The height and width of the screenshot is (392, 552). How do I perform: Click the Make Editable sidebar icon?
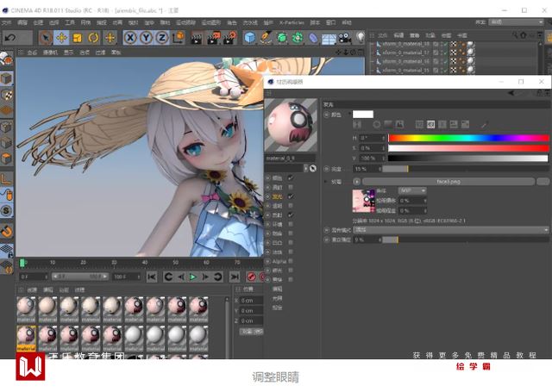[7, 59]
